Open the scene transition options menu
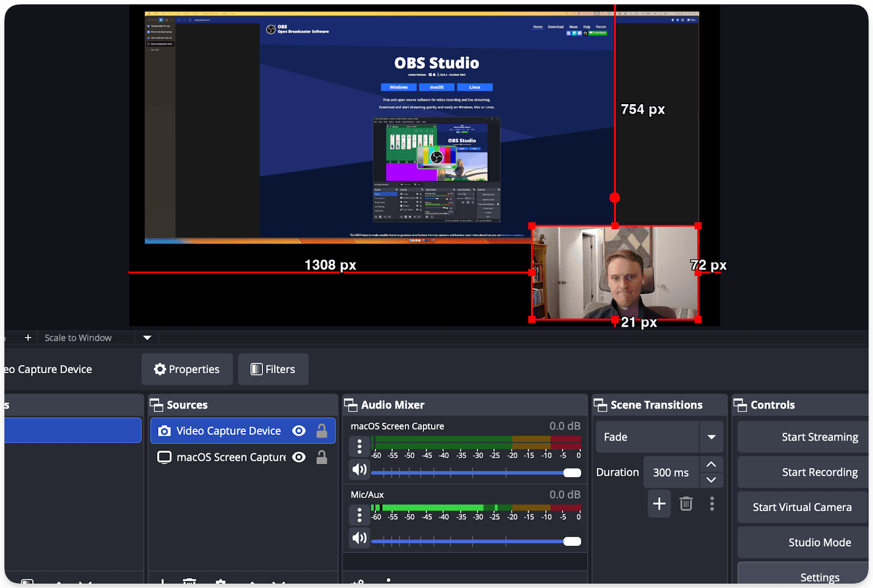The width and height of the screenshot is (873, 588). (x=712, y=503)
